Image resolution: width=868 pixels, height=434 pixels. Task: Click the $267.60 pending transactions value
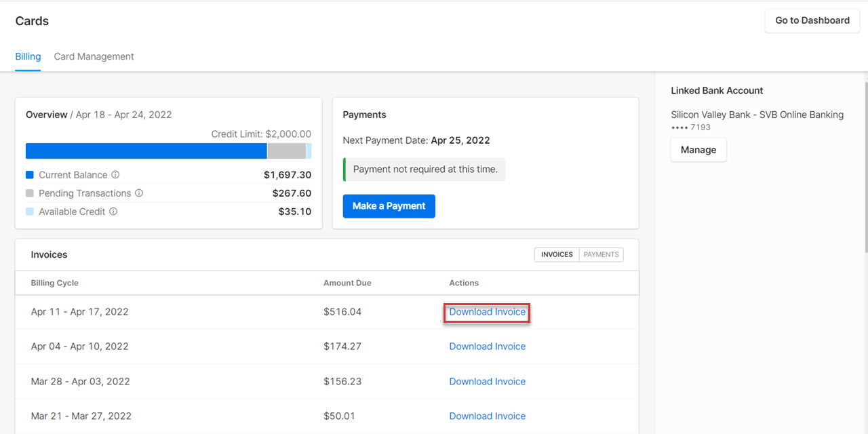[292, 193]
